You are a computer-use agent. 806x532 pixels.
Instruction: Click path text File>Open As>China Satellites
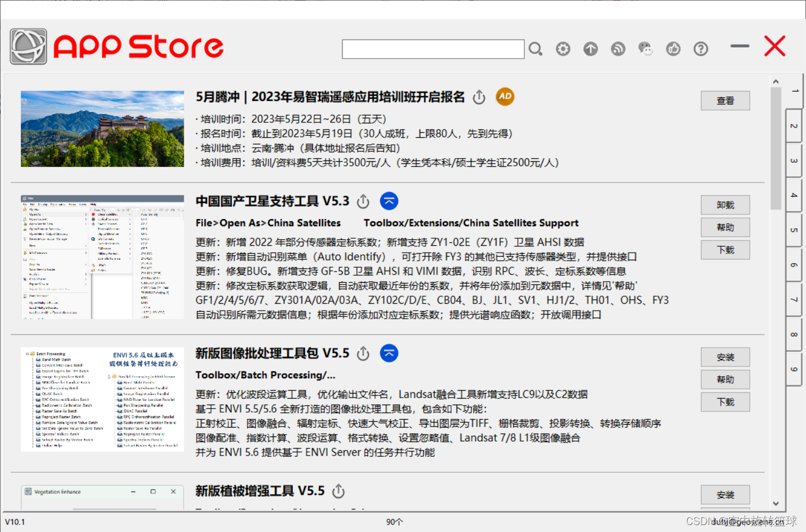268,223
